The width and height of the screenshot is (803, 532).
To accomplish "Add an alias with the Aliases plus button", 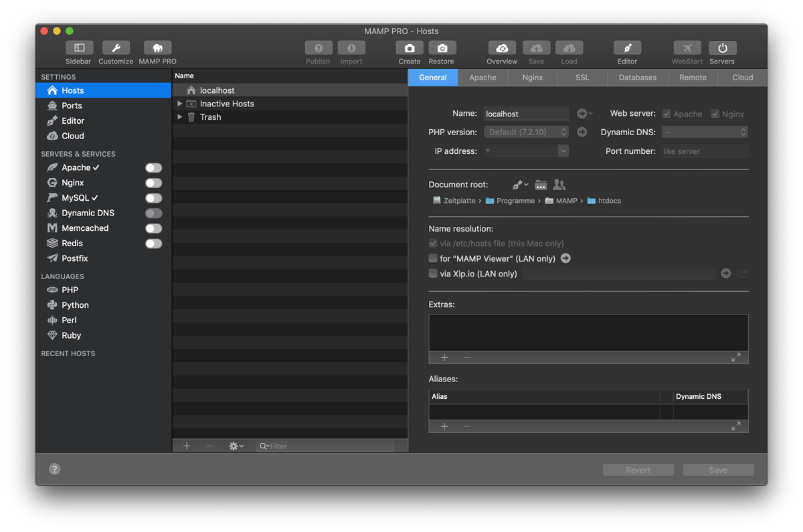I will tap(444, 426).
